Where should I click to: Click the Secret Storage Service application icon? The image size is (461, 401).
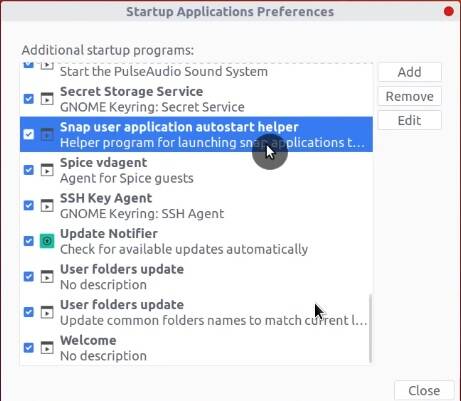[47, 99]
